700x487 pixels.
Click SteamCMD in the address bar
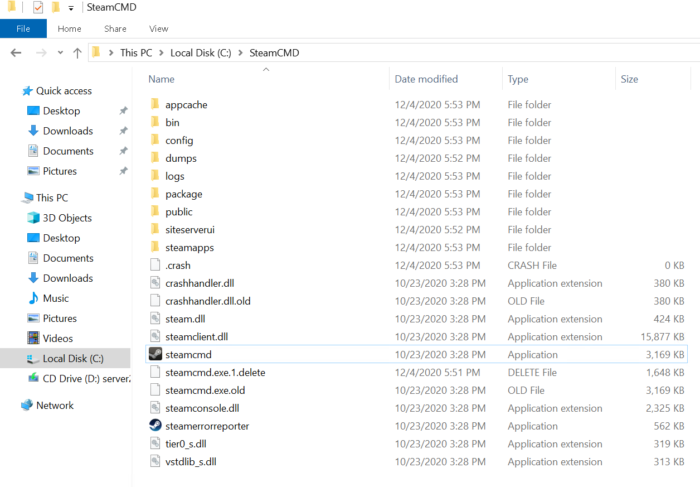click(274, 53)
